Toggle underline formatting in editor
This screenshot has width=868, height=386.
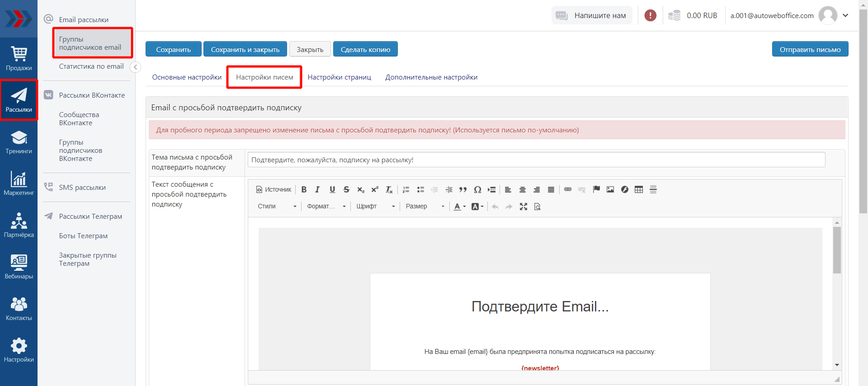coord(332,189)
